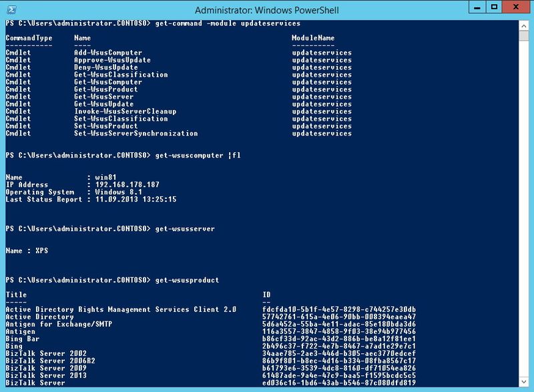Click the scrollbar up arrow
Image resolution: width=534 pixels, height=392 pixels.
pyautogui.click(x=524, y=27)
